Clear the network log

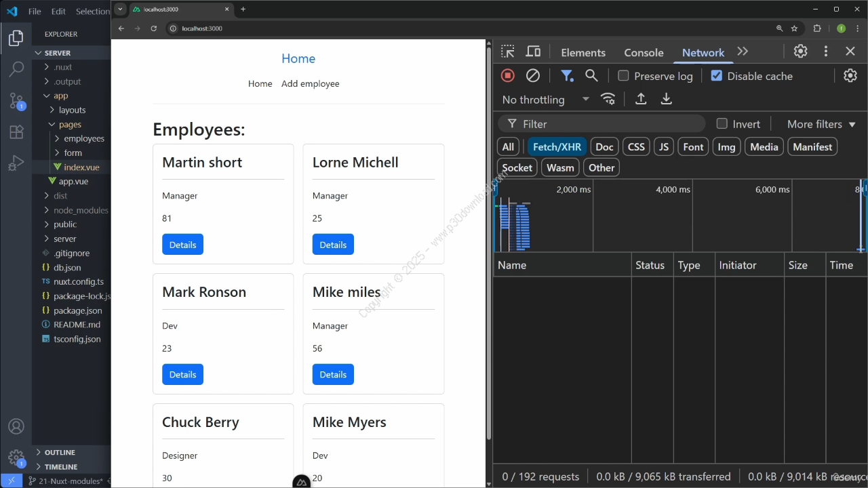533,76
